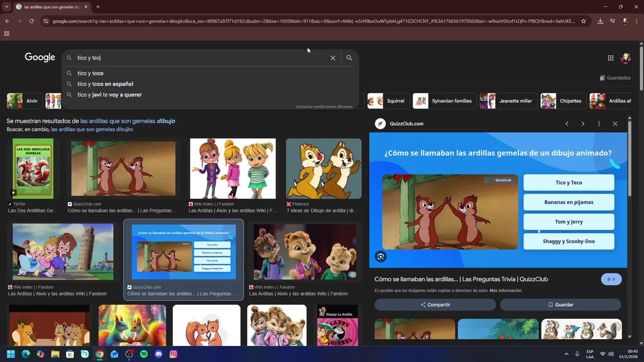644x362 pixels.
Task: Search instead for 'las ardillas que son gemelas dibujito'
Action: pos(92,129)
